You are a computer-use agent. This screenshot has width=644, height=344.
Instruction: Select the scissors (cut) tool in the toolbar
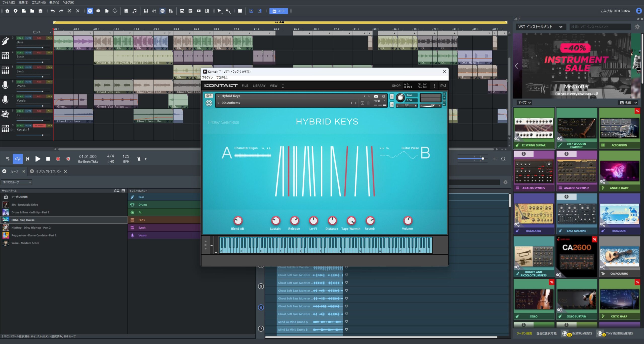coord(69,11)
